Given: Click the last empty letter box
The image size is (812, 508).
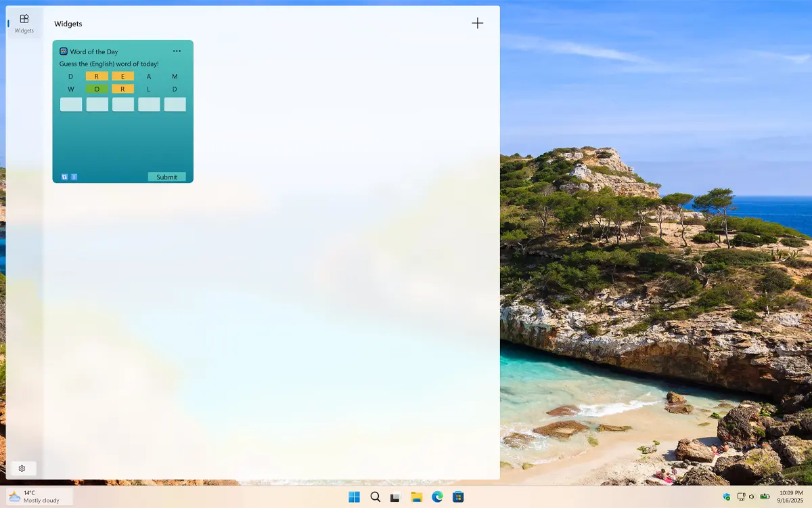Looking at the screenshot, I should [175, 104].
